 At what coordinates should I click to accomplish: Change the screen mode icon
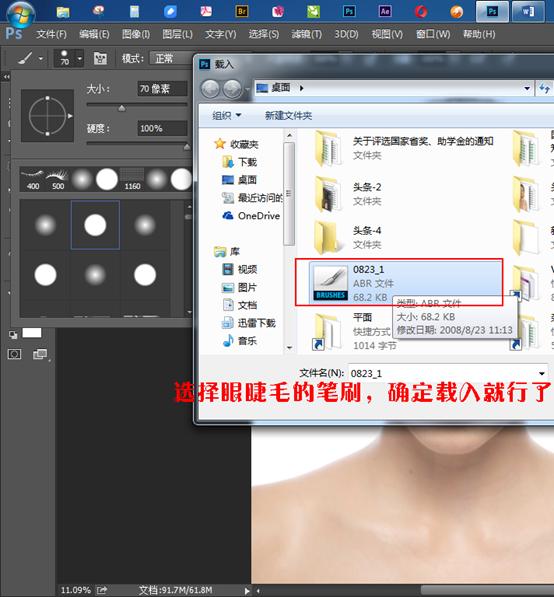(40, 354)
